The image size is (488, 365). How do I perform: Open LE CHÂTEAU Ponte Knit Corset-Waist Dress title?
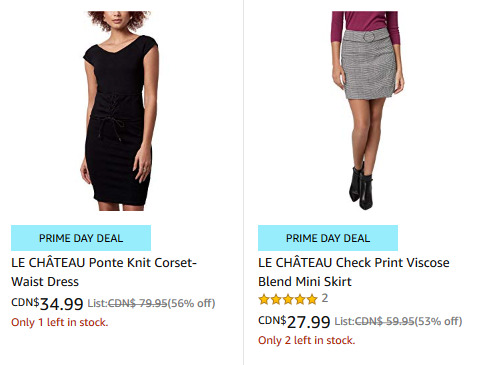[x=104, y=272]
